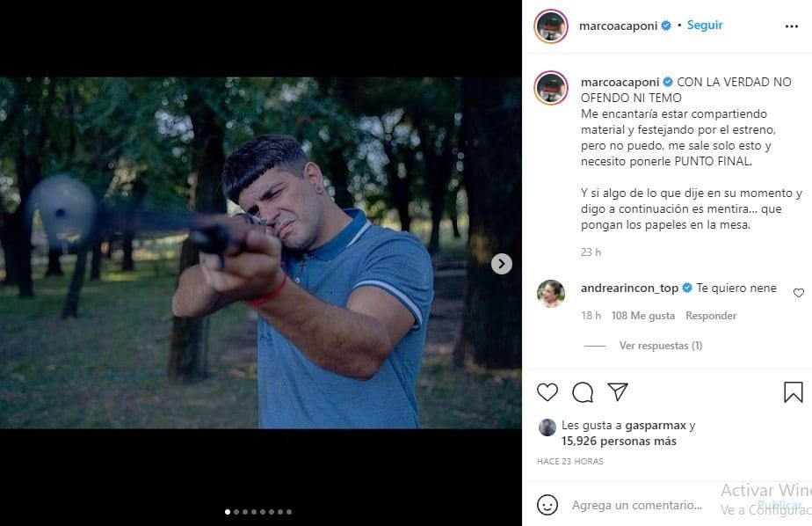Click the carousel pagination dots
This screenshot has width=812, height=526.
[258, 511]
